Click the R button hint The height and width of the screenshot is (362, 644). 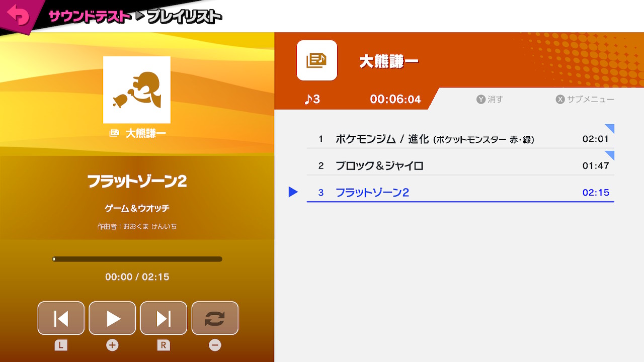(x=164, y=345)
